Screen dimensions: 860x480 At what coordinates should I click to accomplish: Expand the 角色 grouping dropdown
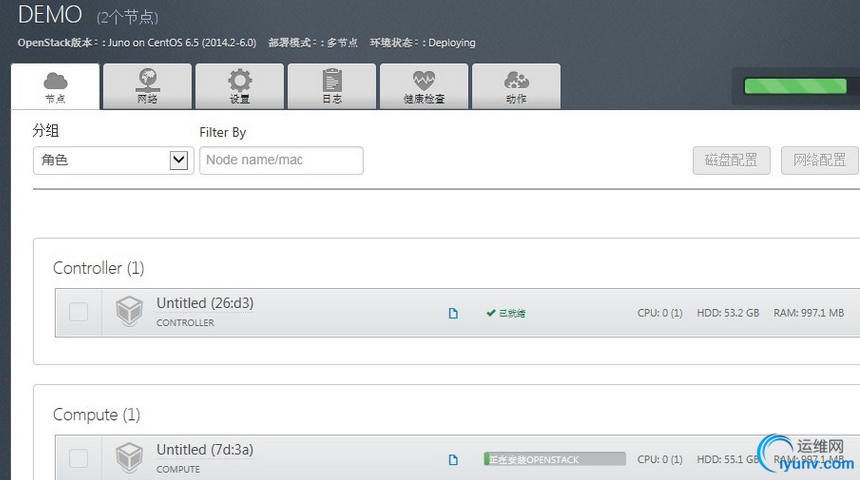pyautogui.click(x=114, y=160)
